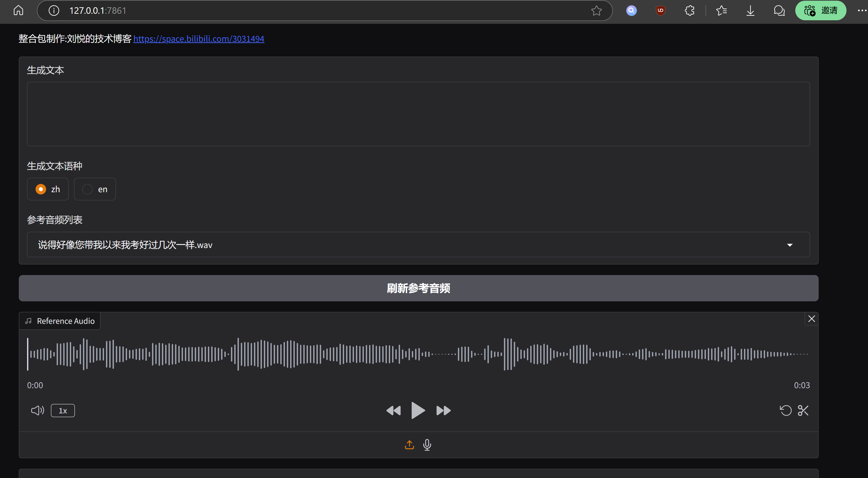
Task: Visit Liu Yue's bilibili blog link
Action: (x=199, y=39)
